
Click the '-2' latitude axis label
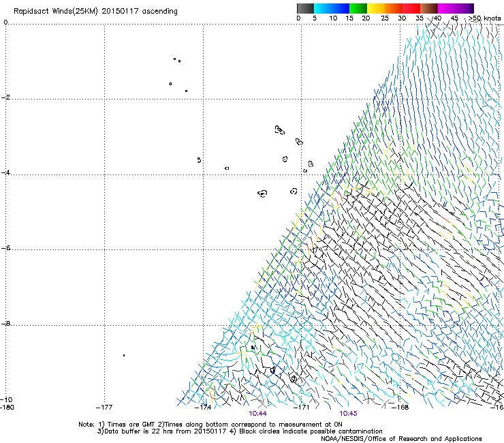pyautogui.click(x=5, y=97)
